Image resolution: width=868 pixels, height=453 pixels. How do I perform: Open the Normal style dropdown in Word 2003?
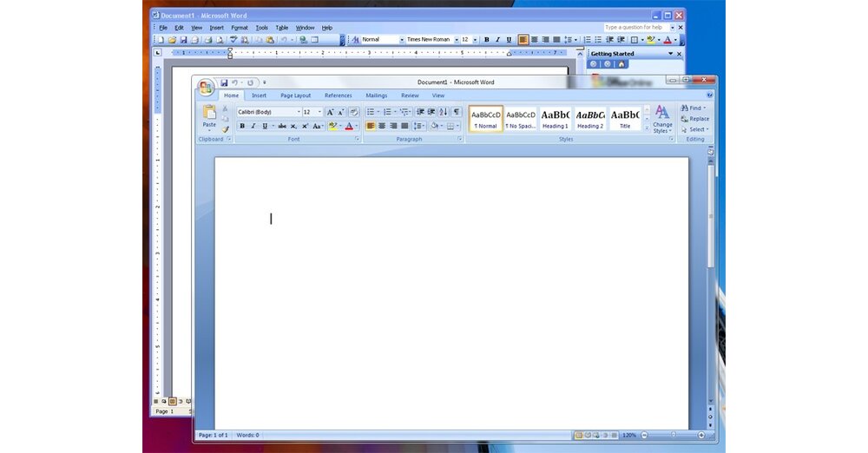pos(402,40)
